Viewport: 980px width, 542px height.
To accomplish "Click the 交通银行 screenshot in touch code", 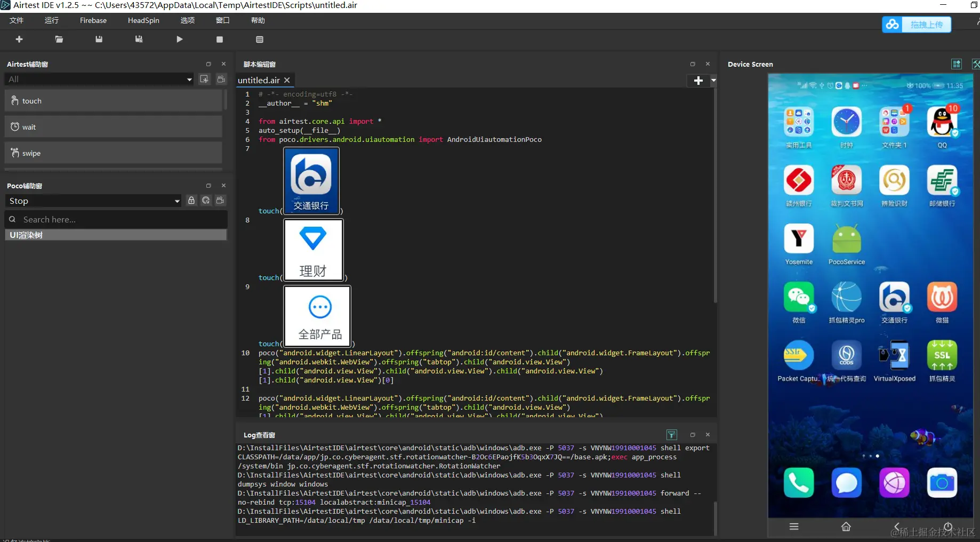I will click(x=311, y=181).
